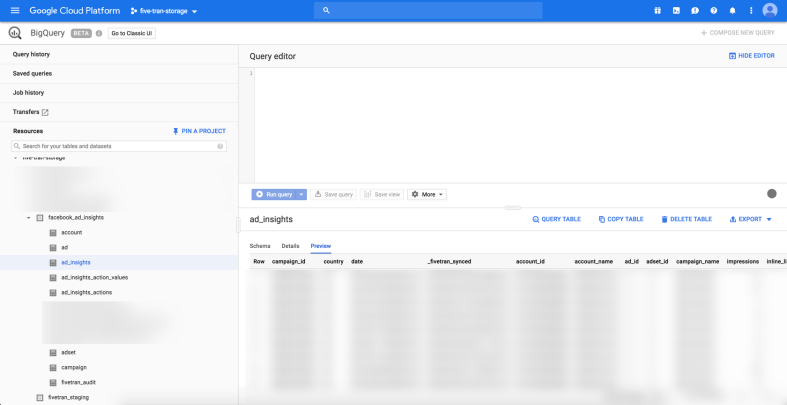Click the campaign_id column header
This screenshot has height=405, width=787.
pos(289,261)
